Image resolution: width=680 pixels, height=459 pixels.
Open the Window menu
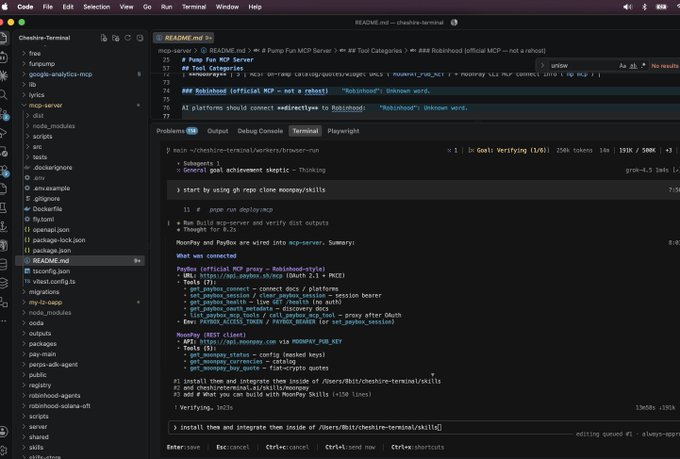tap(227, 7)
